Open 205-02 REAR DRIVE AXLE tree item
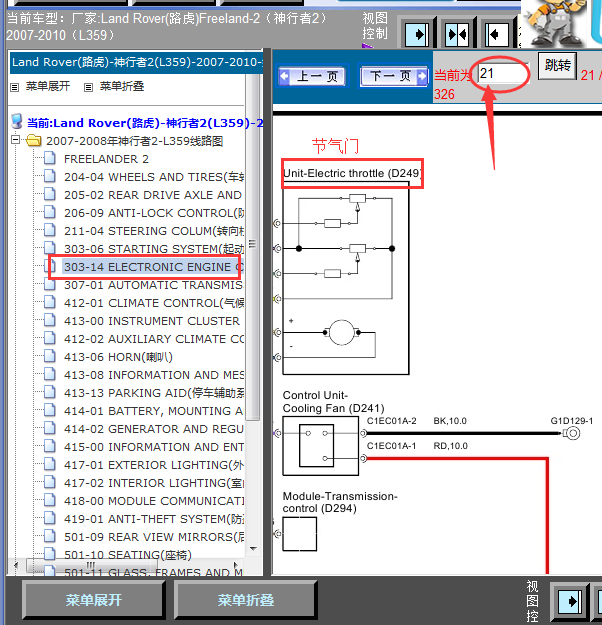The height and width of the screenshot is (625, 602). 153,195
